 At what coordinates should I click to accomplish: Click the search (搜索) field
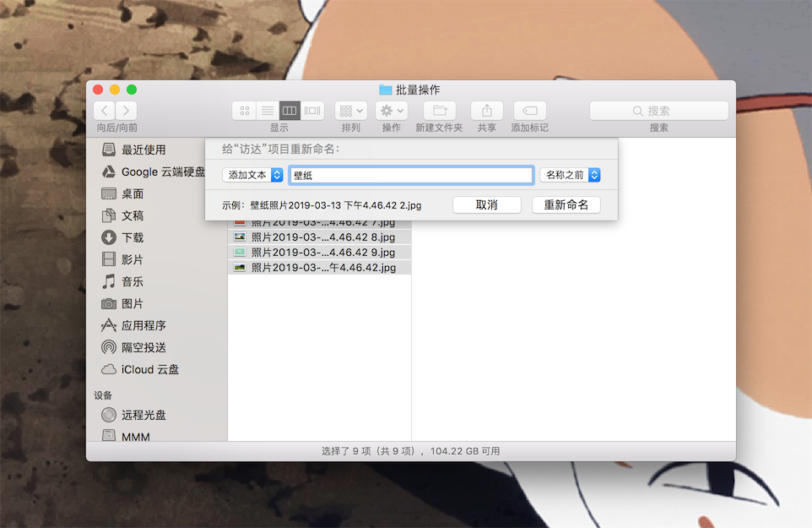[658, 111]
